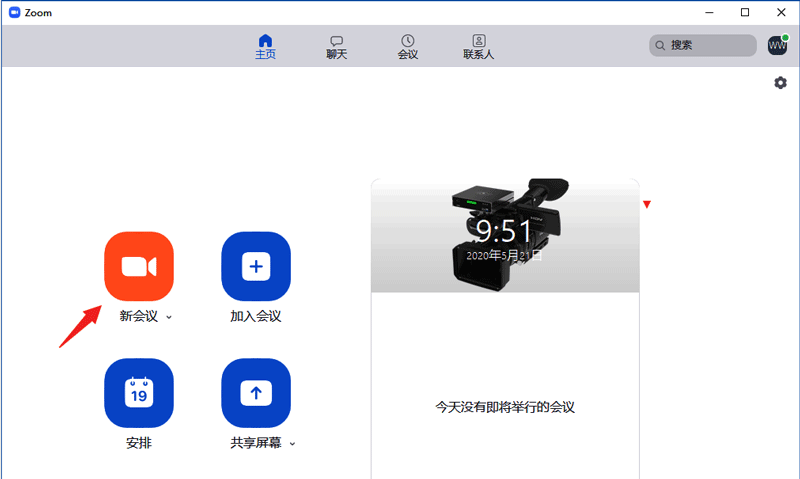Select the 联系人 tab
The height and width of the screenshot is (479, 800).
click(479, 46)
